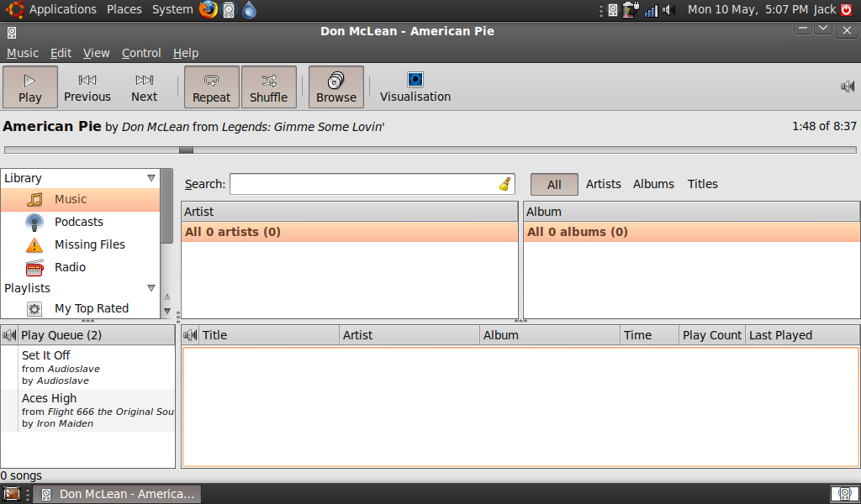The width and height of the screenshot is (861, 504).
Task: Click the system volume icon in the top panel
Action: 668,10
